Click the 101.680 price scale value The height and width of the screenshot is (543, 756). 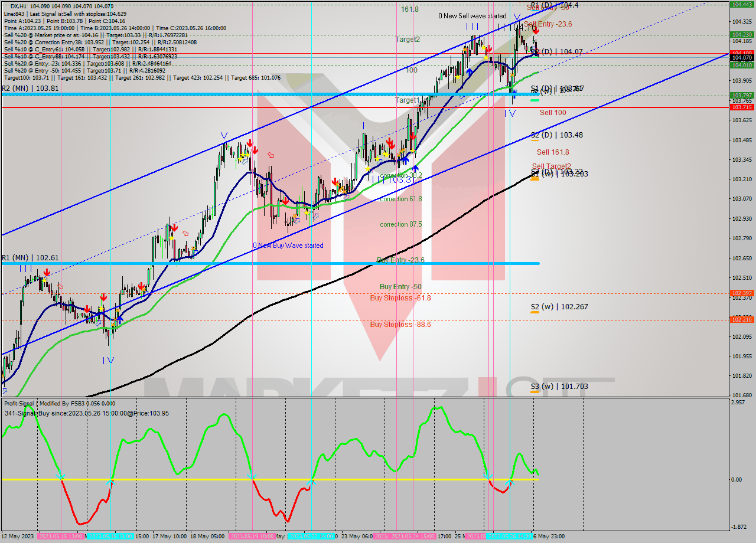(742, 395)
